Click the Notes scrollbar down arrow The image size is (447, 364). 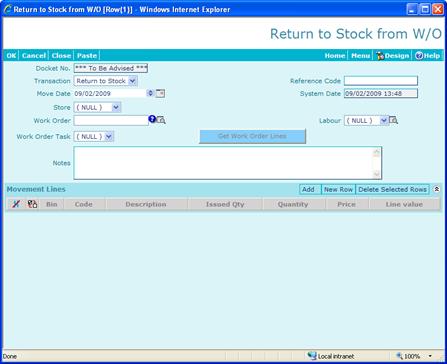coord(377,174)
